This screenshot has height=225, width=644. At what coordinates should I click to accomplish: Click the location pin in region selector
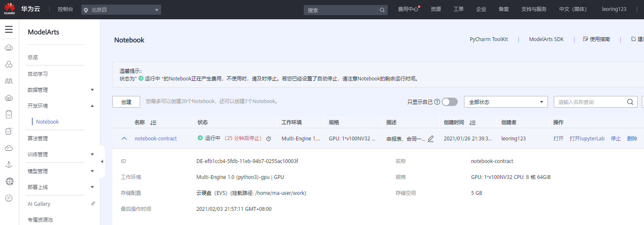point(86,10)
